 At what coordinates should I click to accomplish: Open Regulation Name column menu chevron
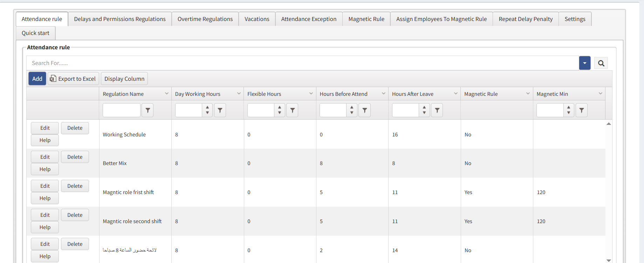[x=166, y=94]
